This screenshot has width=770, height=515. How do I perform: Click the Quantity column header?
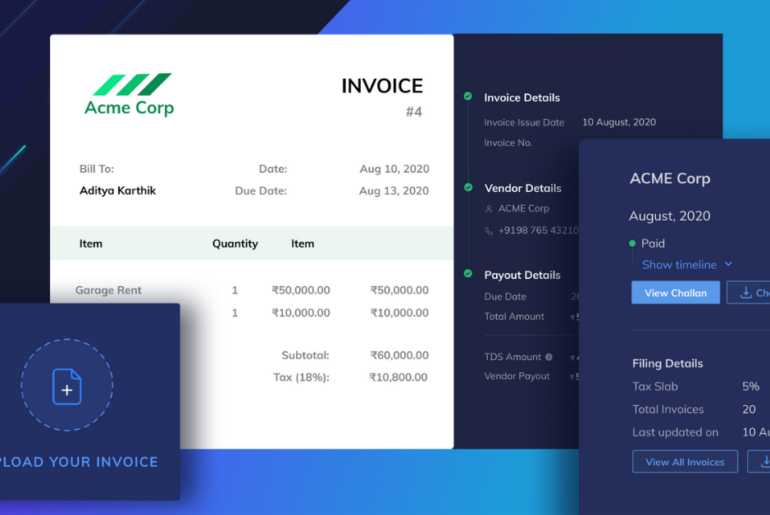(x=235, y=244)
